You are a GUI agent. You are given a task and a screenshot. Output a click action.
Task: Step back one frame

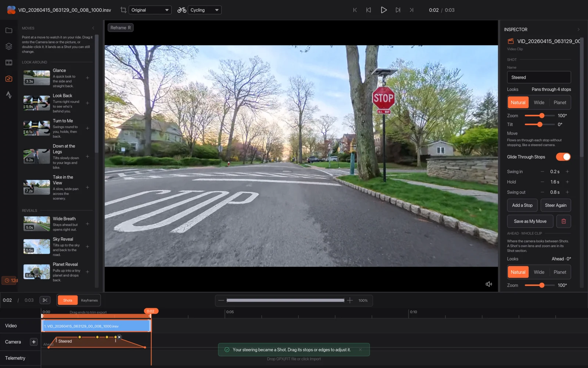369,10
